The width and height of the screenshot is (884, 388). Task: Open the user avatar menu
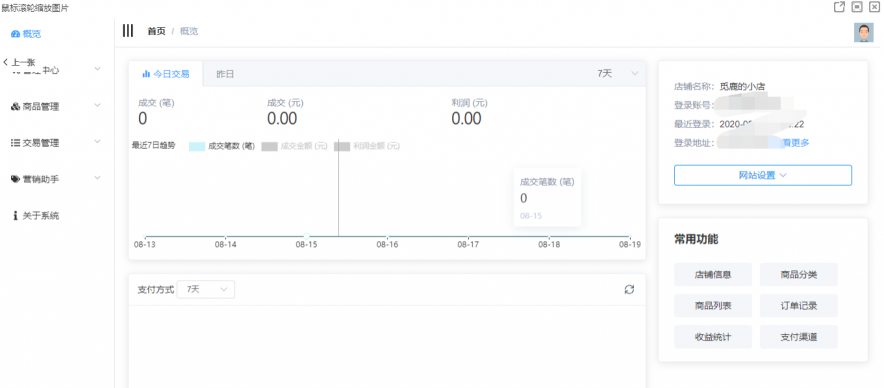click(x=863, y=33)
